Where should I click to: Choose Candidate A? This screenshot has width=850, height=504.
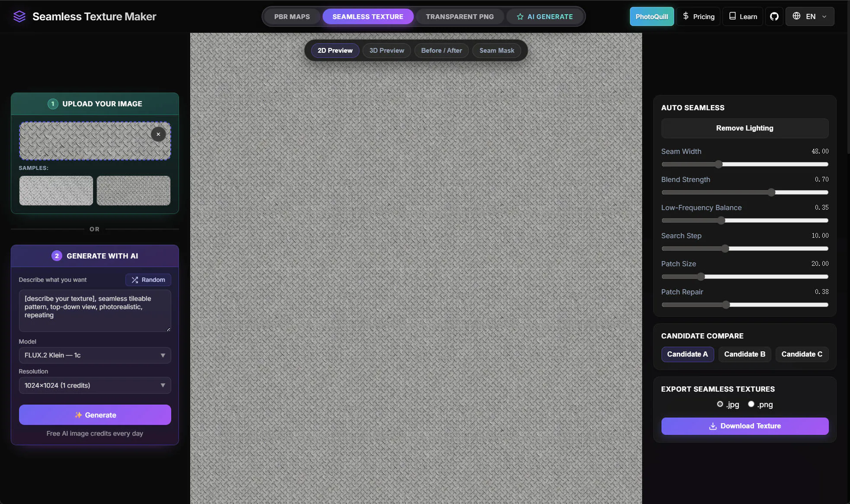click(687, 354)
